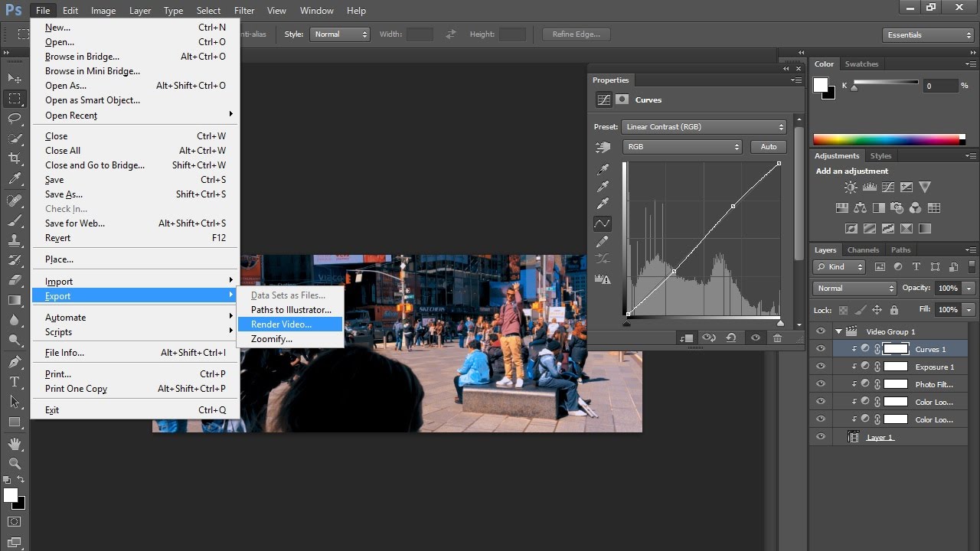980x551 pixels.
Task: Choose Zoomify from Export submenu
Action: click(x=290, y=339)
